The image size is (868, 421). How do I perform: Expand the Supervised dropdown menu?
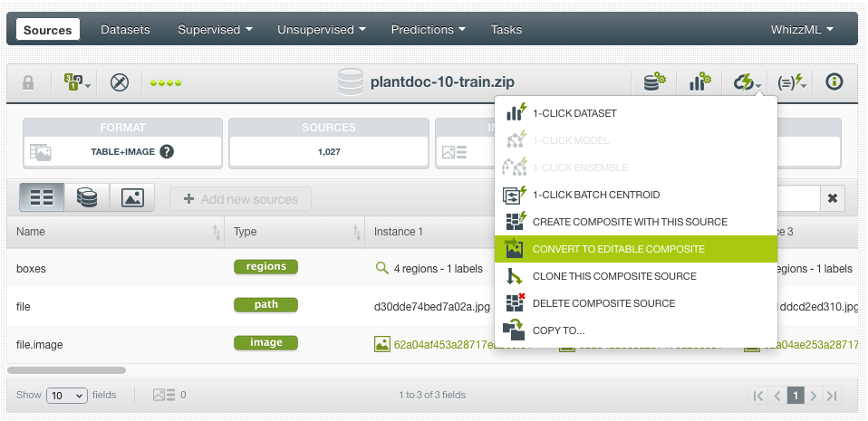(216, 30)
